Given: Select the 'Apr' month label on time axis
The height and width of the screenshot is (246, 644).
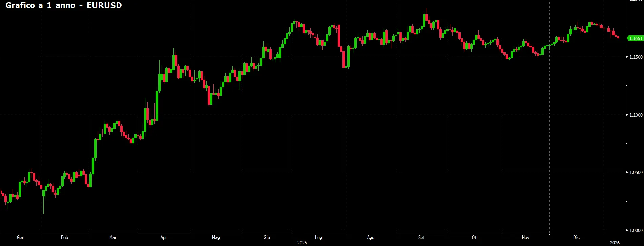Looking at the screenshot, I should (x=164, y=237).
